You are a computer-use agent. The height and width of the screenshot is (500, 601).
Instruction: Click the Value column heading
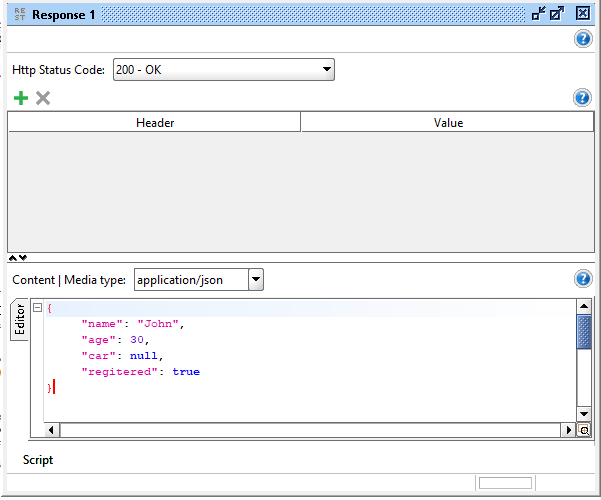pyautogui.click(x=448, y=123)
